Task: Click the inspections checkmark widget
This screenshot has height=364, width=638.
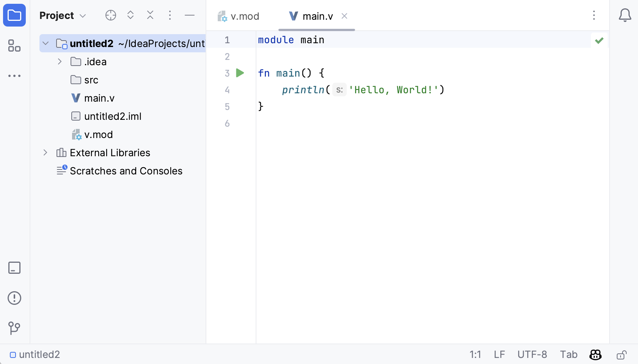Action: [x=599, y=40]
